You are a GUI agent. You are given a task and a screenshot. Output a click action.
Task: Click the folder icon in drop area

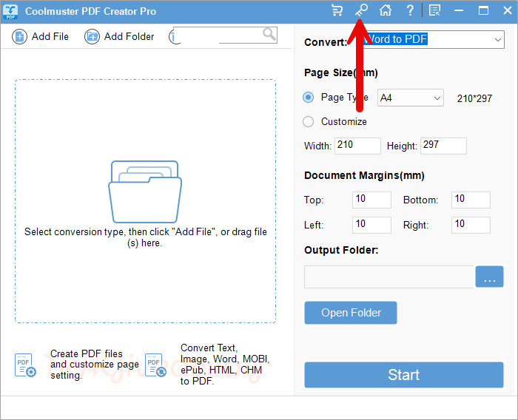pyautogui.click(x=145, y=192)
